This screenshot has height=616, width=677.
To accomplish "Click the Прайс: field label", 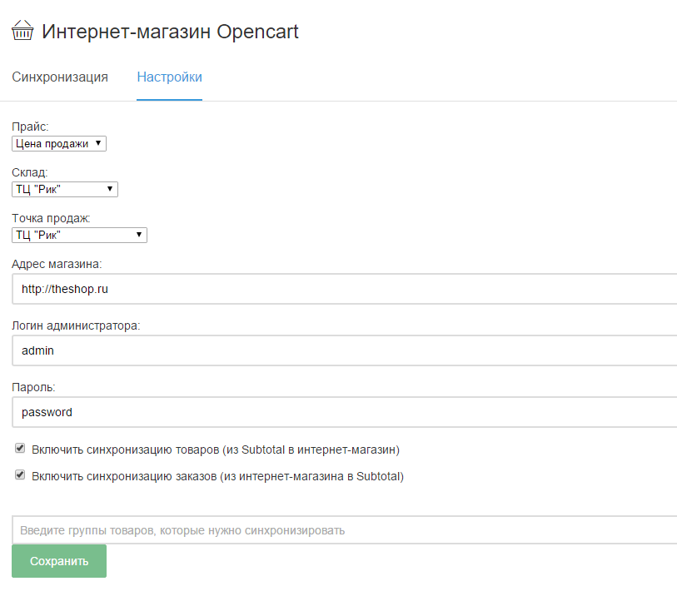I will pos(30,127).
